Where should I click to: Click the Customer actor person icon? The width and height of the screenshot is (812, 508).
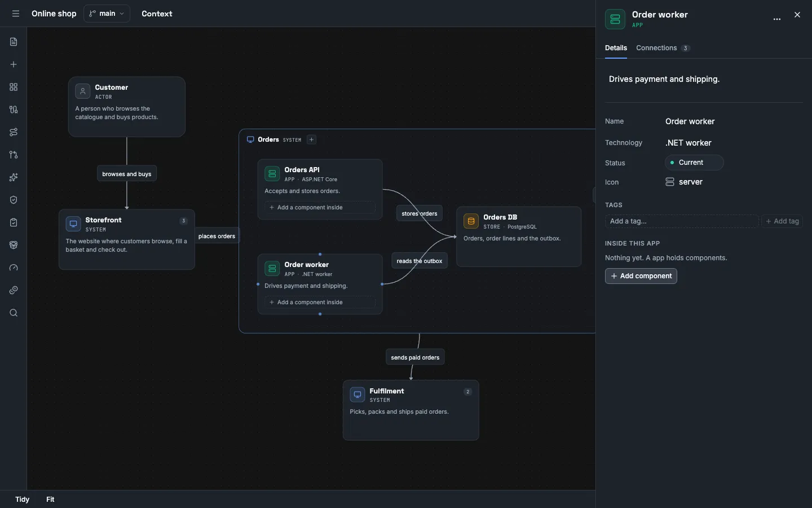click(83, 91)
